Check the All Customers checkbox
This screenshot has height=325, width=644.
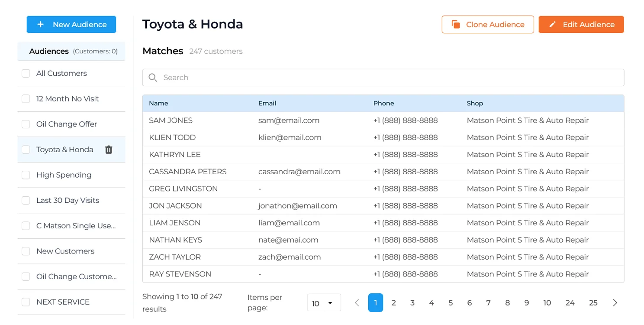click(26, 74)
